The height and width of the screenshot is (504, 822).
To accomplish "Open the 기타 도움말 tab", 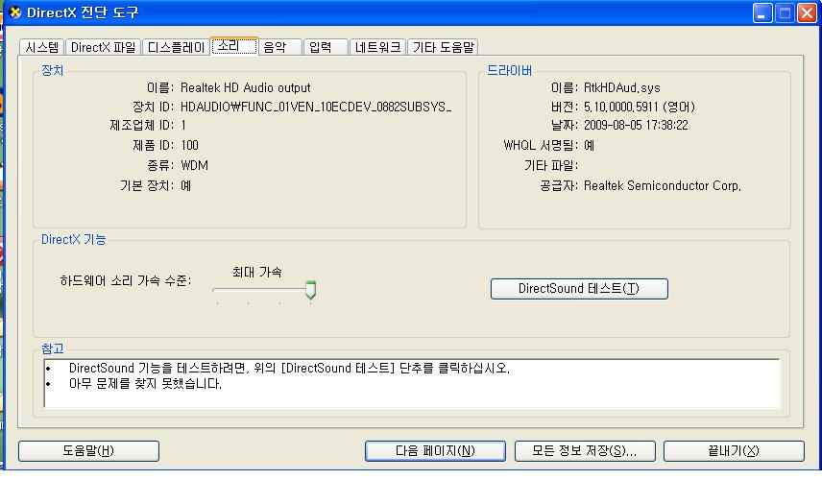I will (x=443, y=47).
